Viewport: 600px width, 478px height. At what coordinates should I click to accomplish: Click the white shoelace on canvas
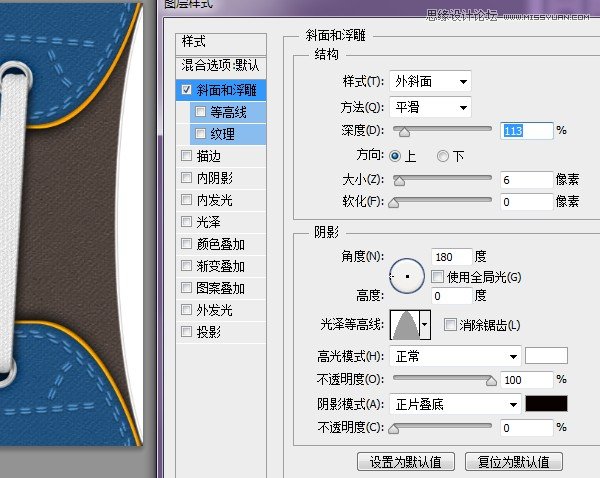(11, 222)
